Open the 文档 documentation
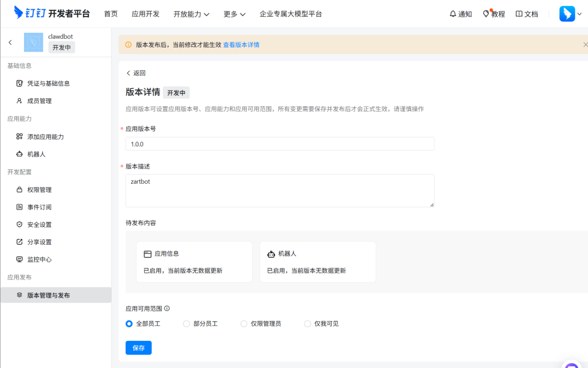The width and height of the screenshot is (588, 368). (x=526, y=14)
